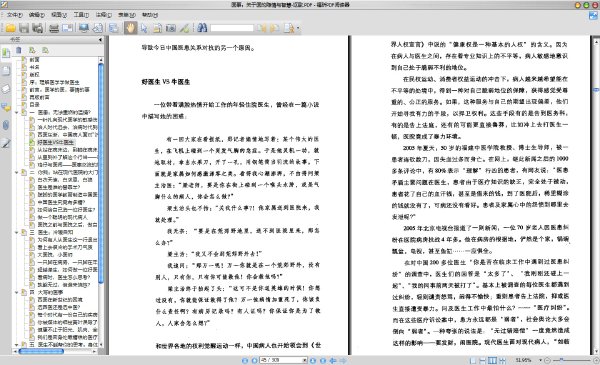This screenshot has width=600, height=365.
Task: Select the 版权 bookmark
Action: [34, 75]
